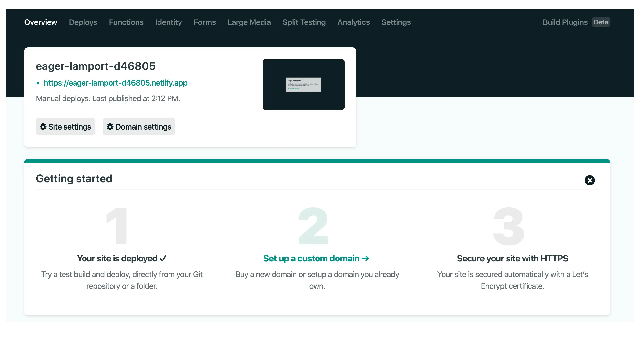This screenshot has height=347, width=644.
Task: Open Domain settings
Action: 139,127
